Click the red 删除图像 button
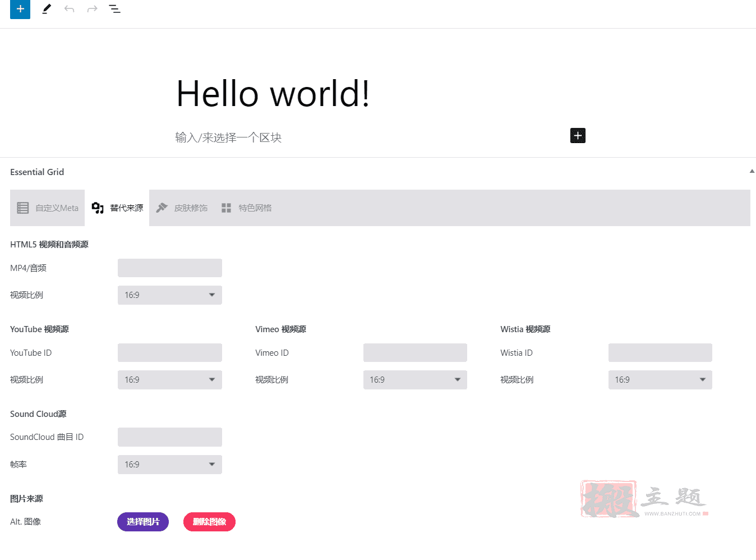 [x=209, y=522]
